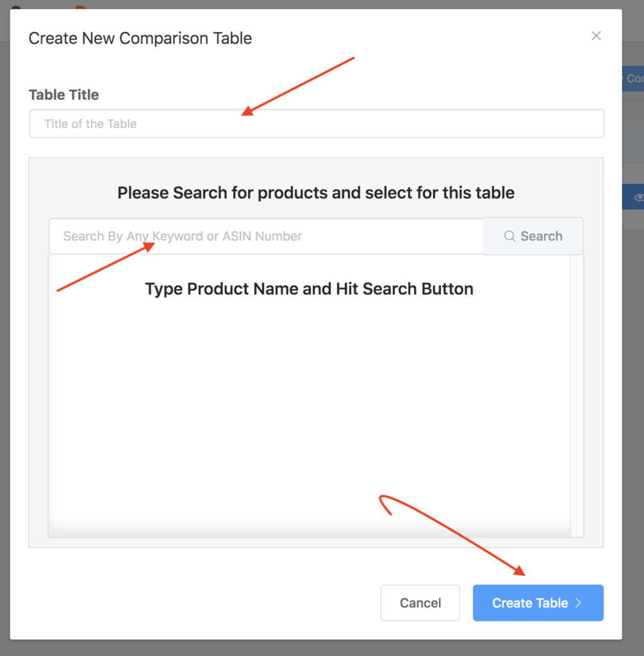Image resolution: width=644 pixels, height=656 pixels.
Task: Hit the Search button
Action: [533, 236]
